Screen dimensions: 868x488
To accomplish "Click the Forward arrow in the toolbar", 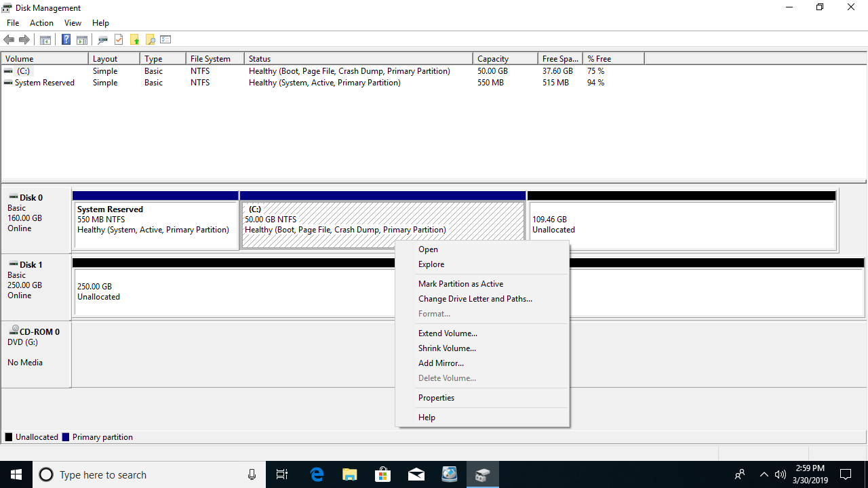I will click(24, 40).
